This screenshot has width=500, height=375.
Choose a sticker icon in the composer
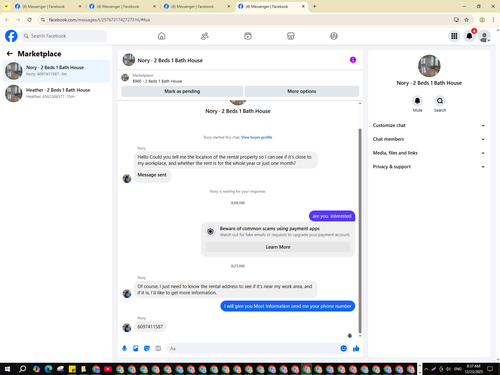point(147,348)
